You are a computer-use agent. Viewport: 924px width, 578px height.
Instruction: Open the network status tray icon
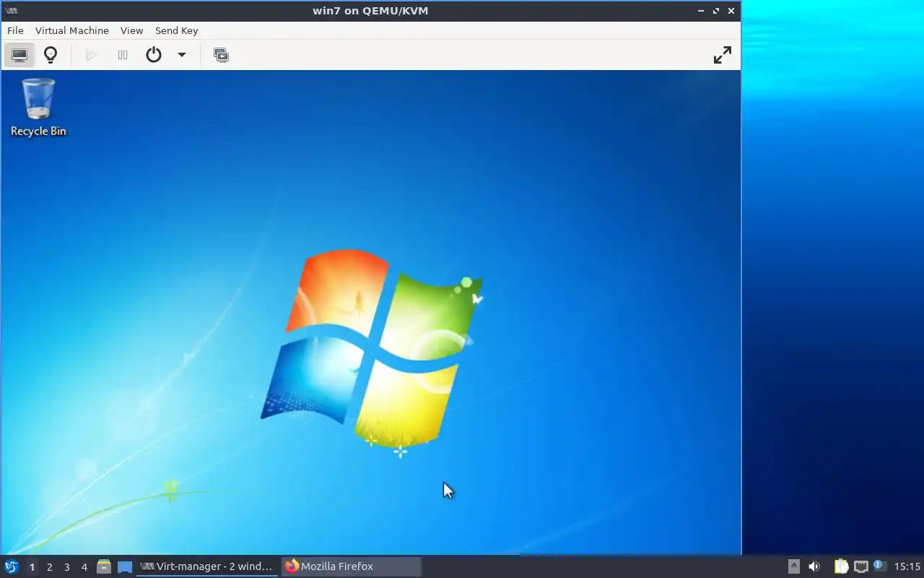pos(860,566)
